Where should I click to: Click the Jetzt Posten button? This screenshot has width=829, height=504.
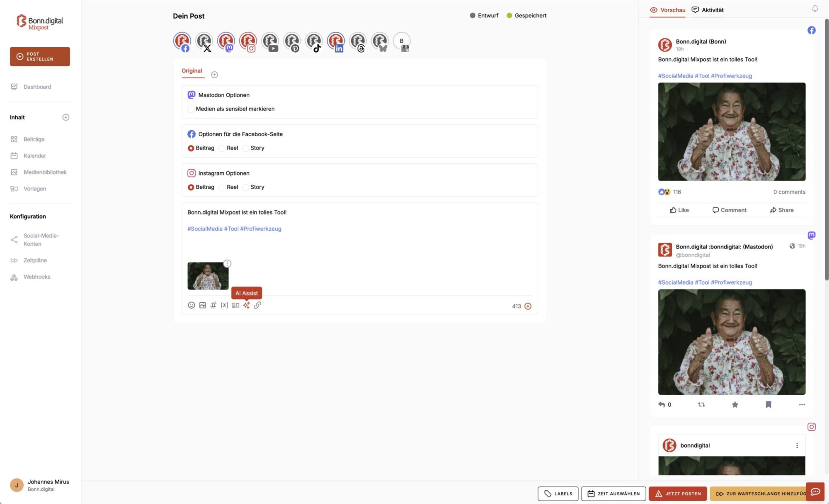(x=677, y=494)
